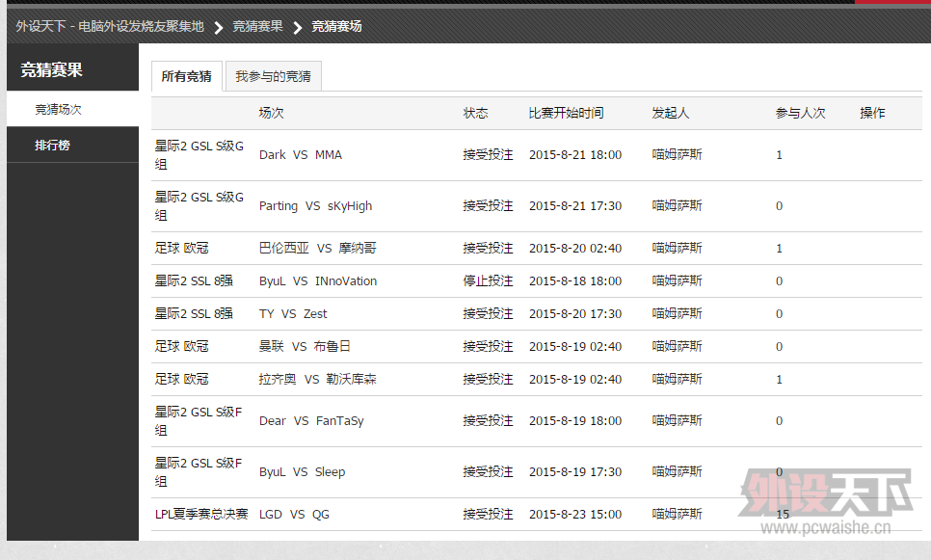The image size is (931, 560).
Task: Click 停止投注 status for ByuL VS INnoVation
Action: point(488,281)
